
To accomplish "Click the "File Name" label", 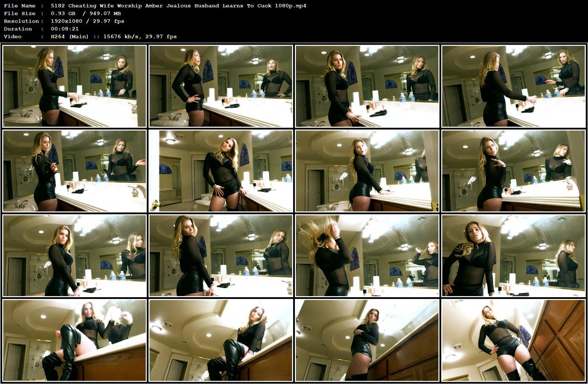I will click(19, 6).
